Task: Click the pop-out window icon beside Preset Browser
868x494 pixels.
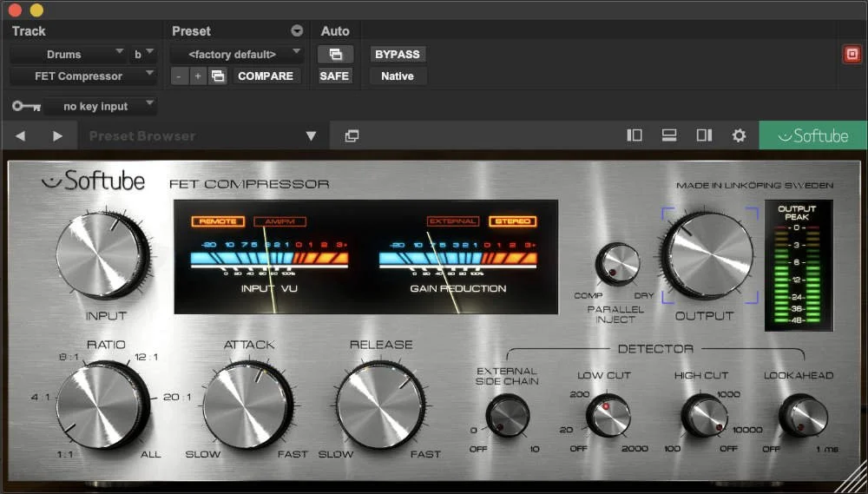Action: click(x=352, y=136)
